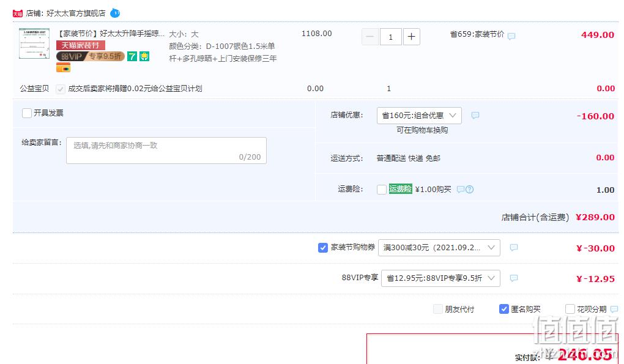Click the question mark help icon for 运费险
Screen dimensions: 624x364
coord(470,190)
